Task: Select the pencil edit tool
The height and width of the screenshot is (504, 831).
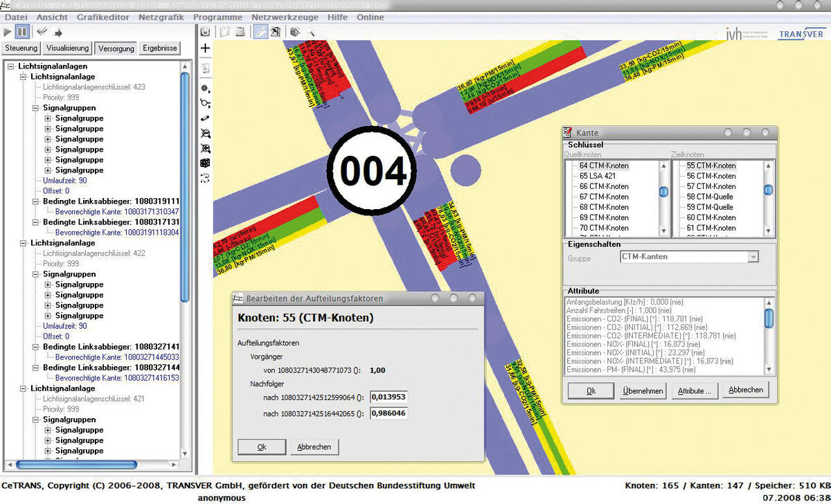Action: pos(260,32)
